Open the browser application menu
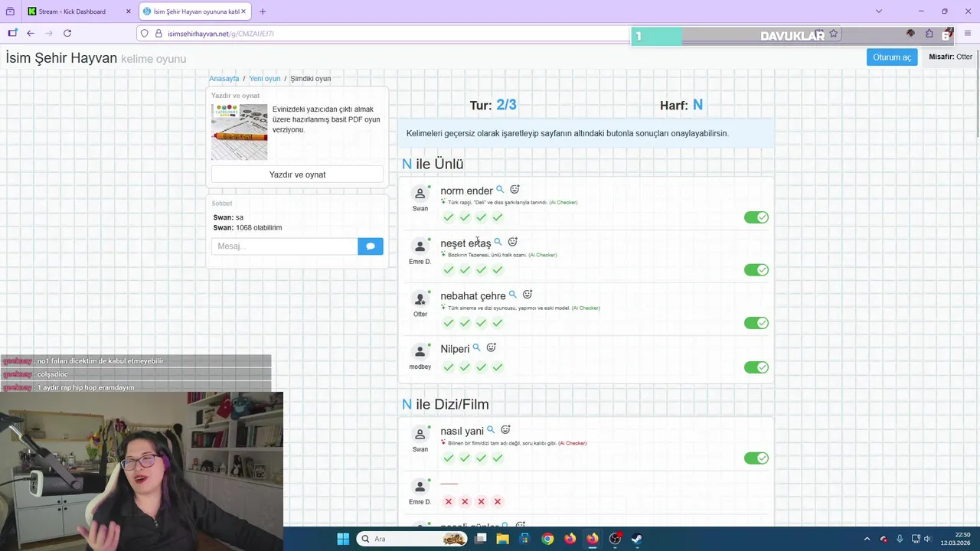The width and height of the screenshot is (980, 551). 968,34
